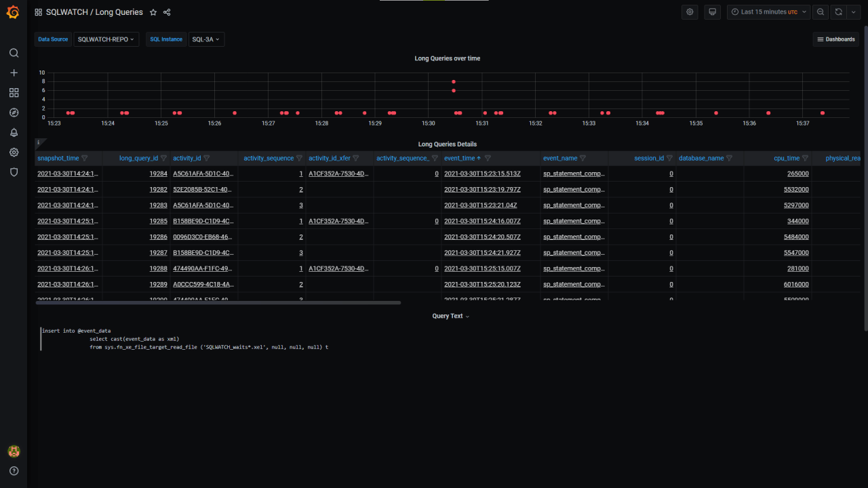
Task: Open Server Admin shield icon
Action: (14, 173)
